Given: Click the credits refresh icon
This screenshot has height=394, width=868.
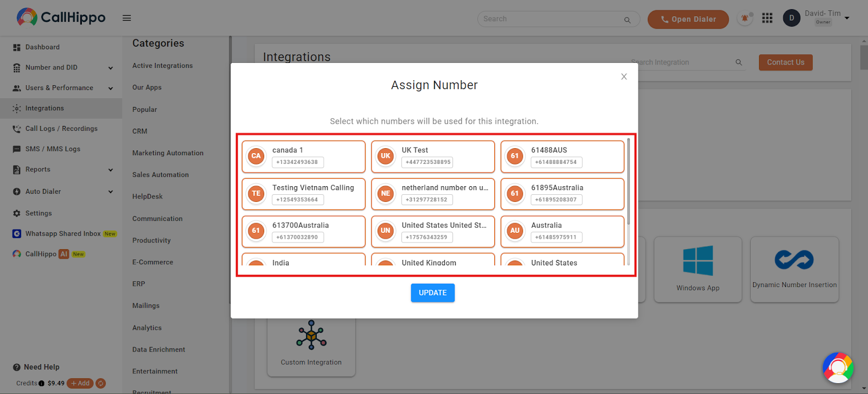Looking at the screenshot, I should coord(101,383).
